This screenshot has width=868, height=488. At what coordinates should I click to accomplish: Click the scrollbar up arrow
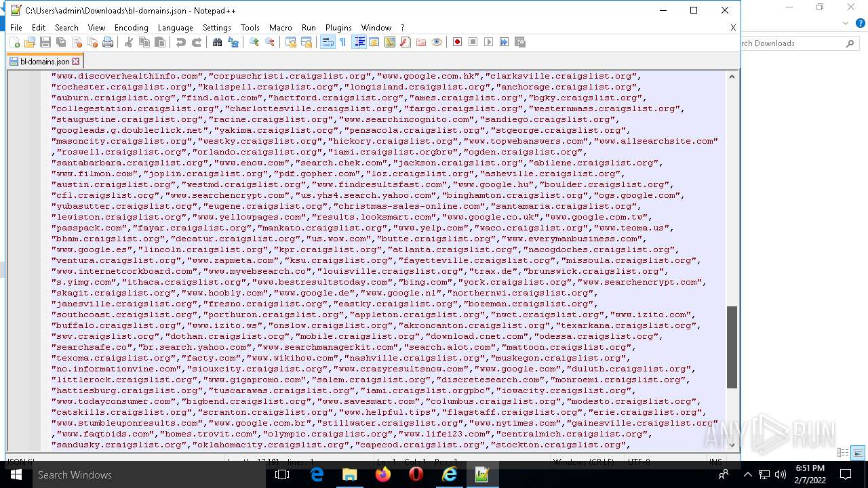[x=732, y=77]
